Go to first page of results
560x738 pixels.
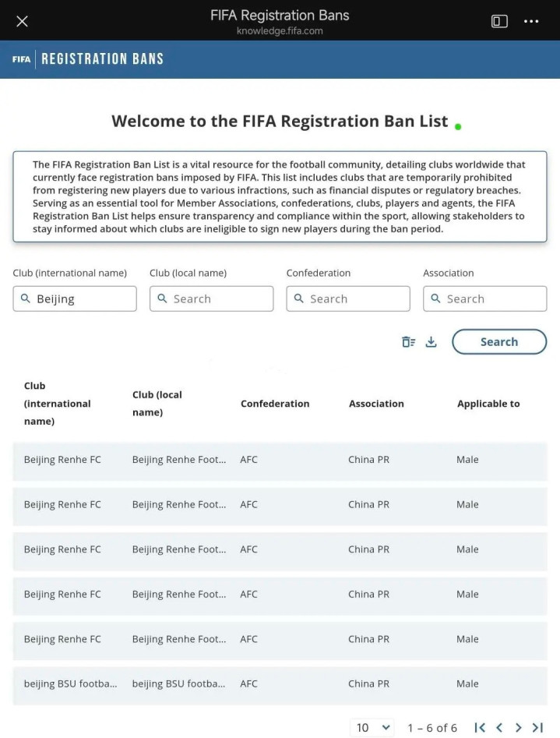(480, 728)
